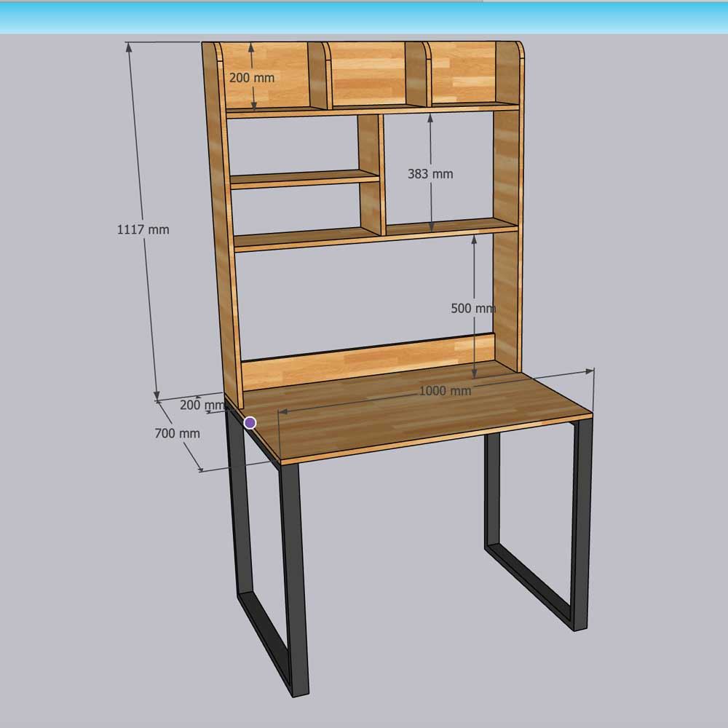
Task: Click the short middle-left shelf board
Action: pyautogui.click(x=304, y=179)
